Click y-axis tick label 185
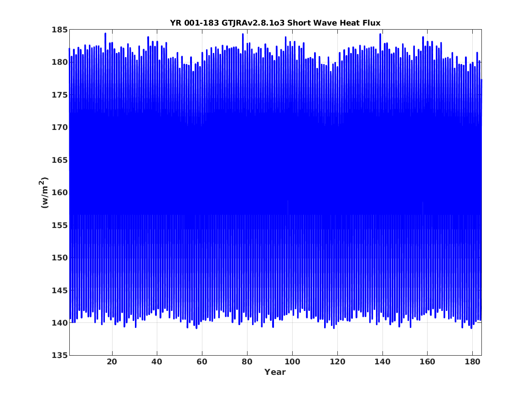The width and height of the screenshot is (532, 399). (x=60, y=30)
